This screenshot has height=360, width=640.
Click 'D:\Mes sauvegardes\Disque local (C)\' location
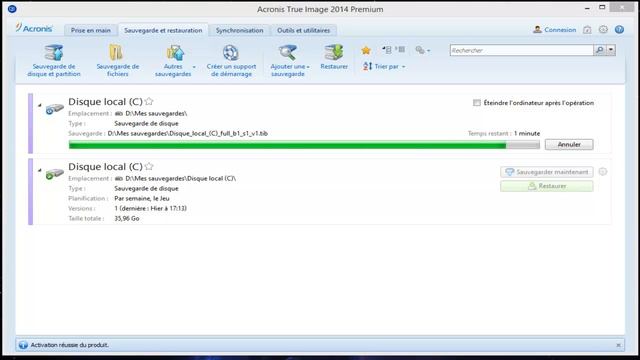point(180,178)
